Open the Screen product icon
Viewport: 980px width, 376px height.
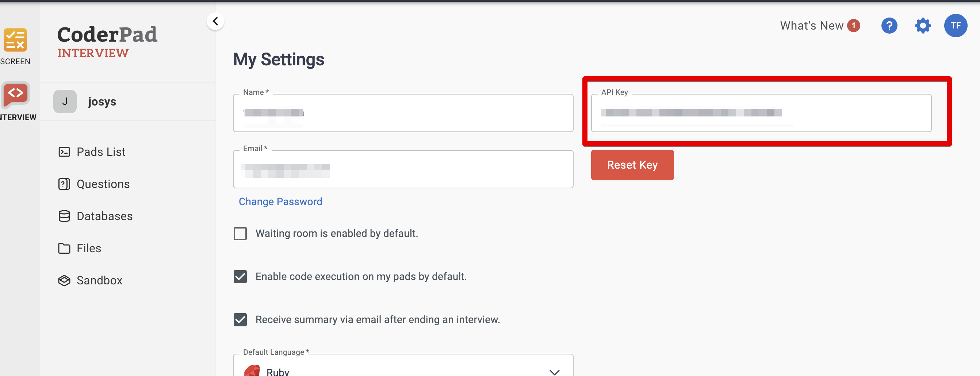(15, 40)
